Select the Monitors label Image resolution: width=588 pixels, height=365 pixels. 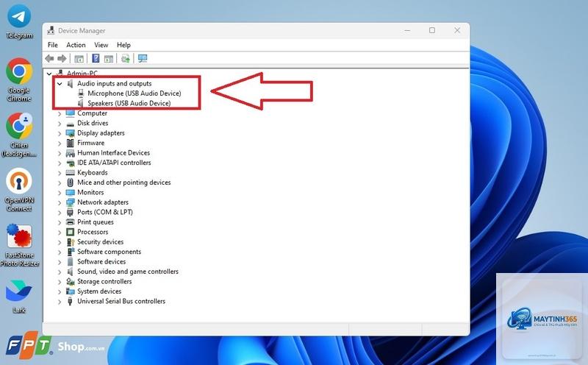pyautogui.click(x=90, y=192)
